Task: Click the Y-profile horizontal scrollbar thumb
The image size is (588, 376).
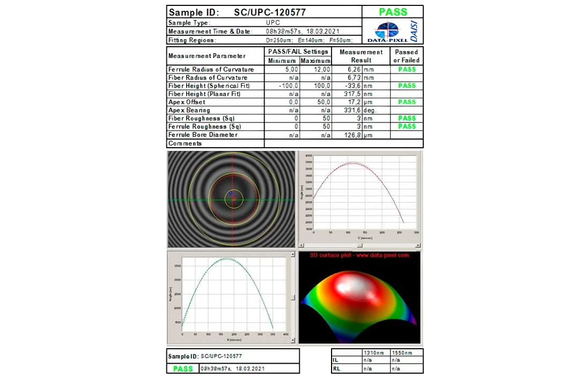Action: click(x=359, y=245)
